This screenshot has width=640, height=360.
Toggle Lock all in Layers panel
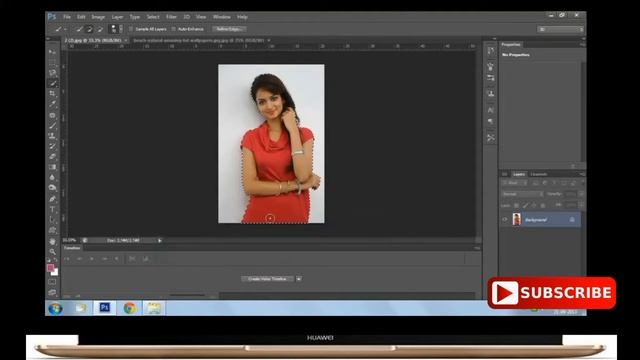pos(542,205)
